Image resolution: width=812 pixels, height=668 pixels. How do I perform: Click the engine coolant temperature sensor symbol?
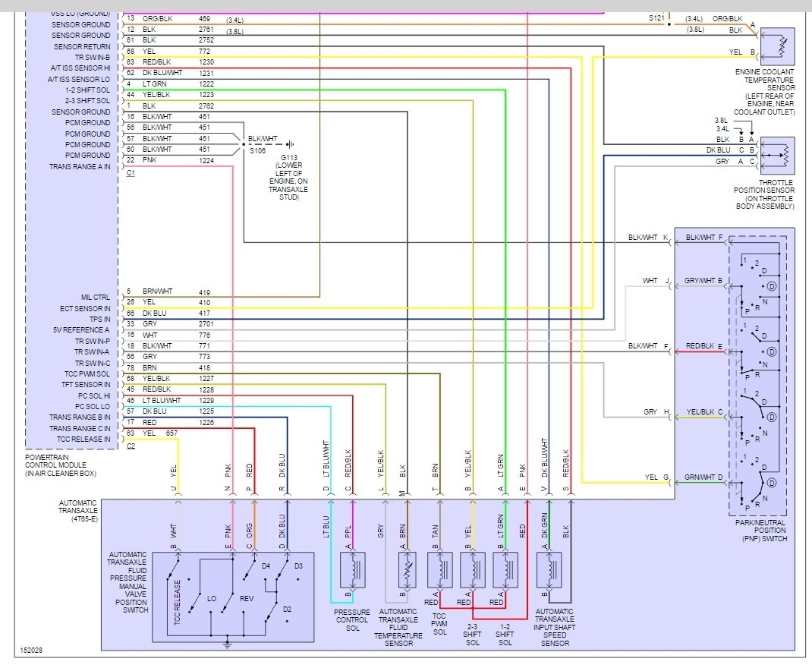[777, 46]
